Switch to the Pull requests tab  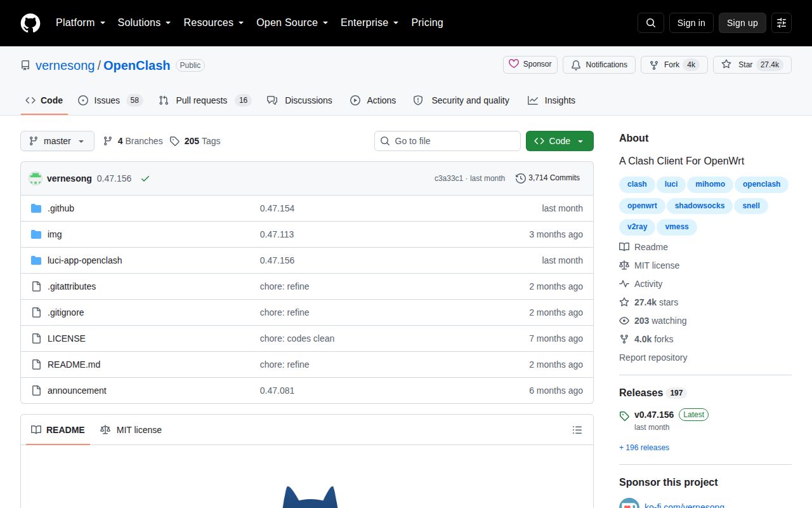205,100
